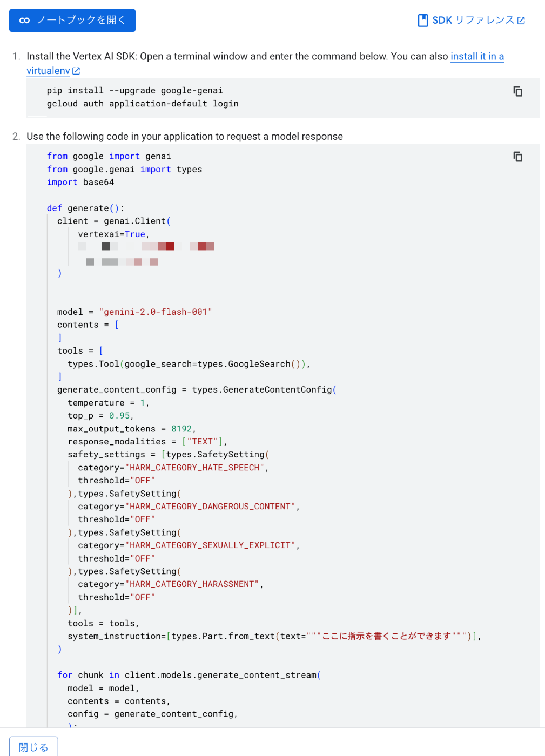Click the 'def generate():' line
The height and width of the screenshot is (756, 545).
(x=85, y=208)
